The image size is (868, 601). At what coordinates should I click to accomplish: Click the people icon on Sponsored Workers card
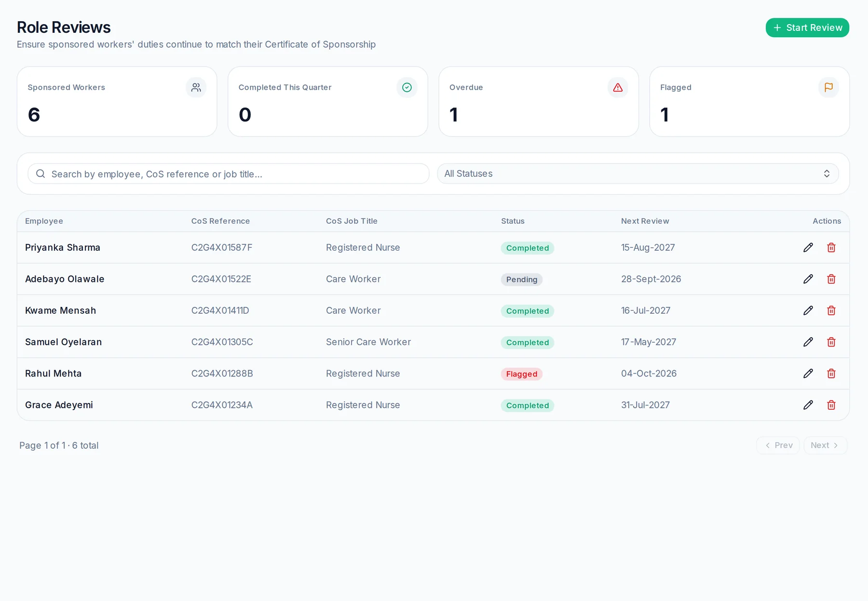click(x=196, y=87)
